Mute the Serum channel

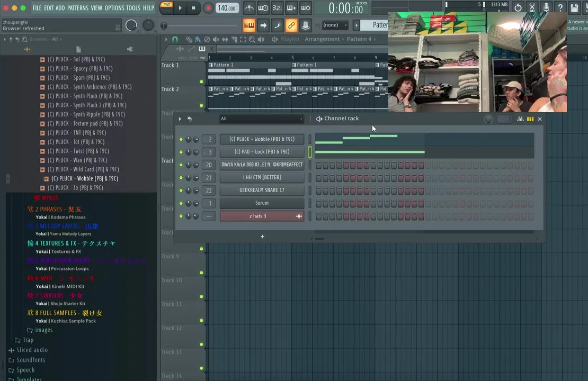tap(181, 203)
